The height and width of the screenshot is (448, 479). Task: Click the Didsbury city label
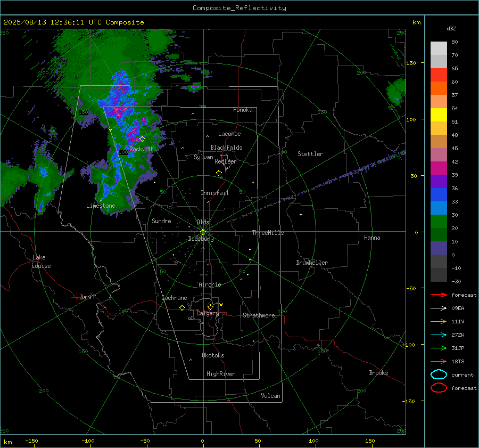tap(201, 239)
